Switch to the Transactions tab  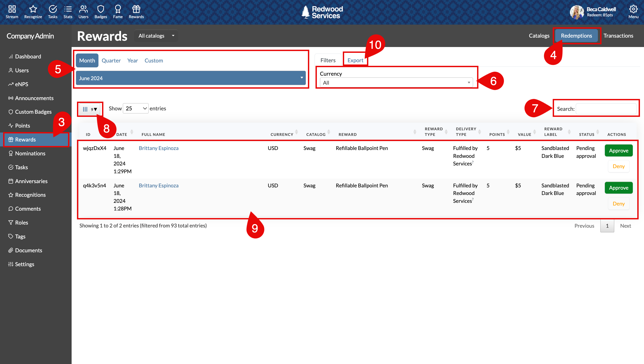(x=618, y=36)
